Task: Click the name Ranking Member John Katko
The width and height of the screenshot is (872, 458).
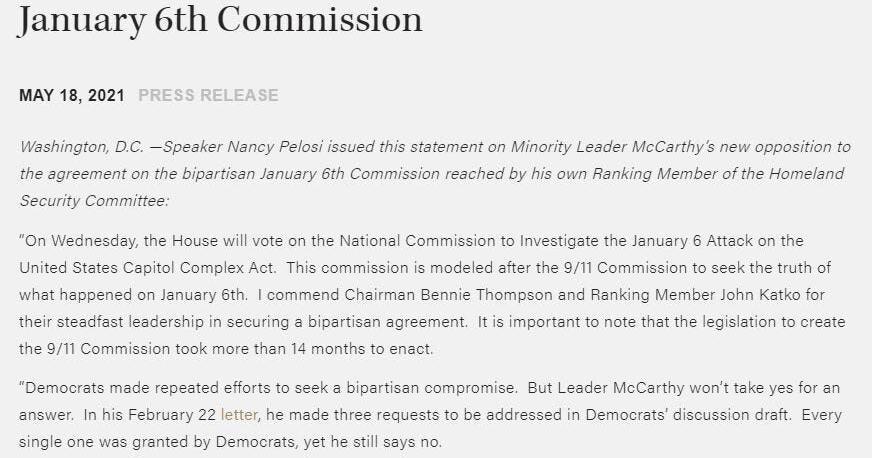Action: pos(696,295)
